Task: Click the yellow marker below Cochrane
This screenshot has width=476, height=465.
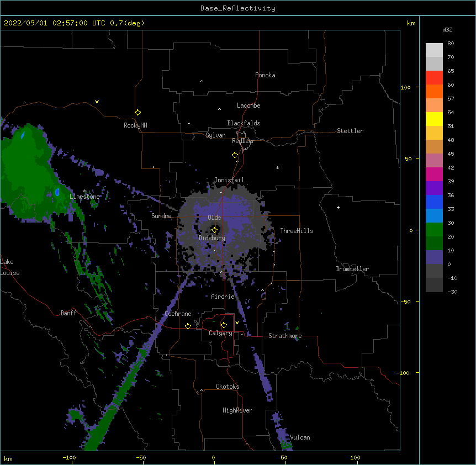Action: [x=188, y=326]
